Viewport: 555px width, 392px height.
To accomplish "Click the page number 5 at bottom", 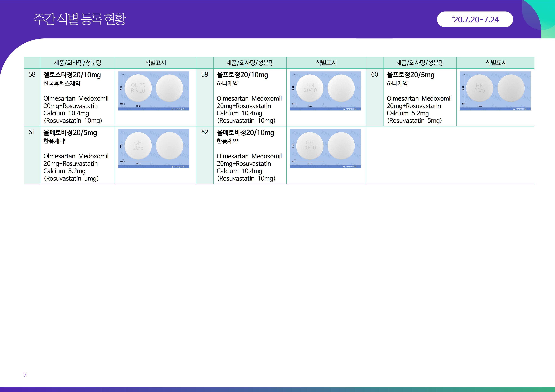I will tap(25, 374).
